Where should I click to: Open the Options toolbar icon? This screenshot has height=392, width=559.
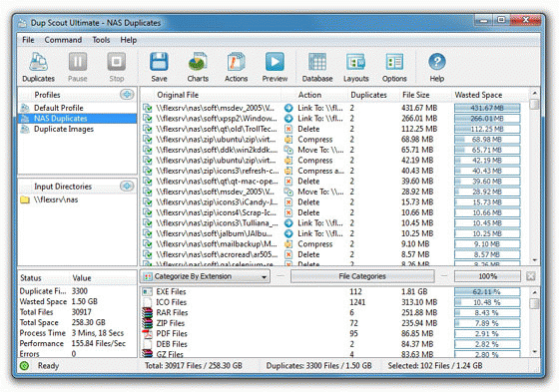coord(394,68)
